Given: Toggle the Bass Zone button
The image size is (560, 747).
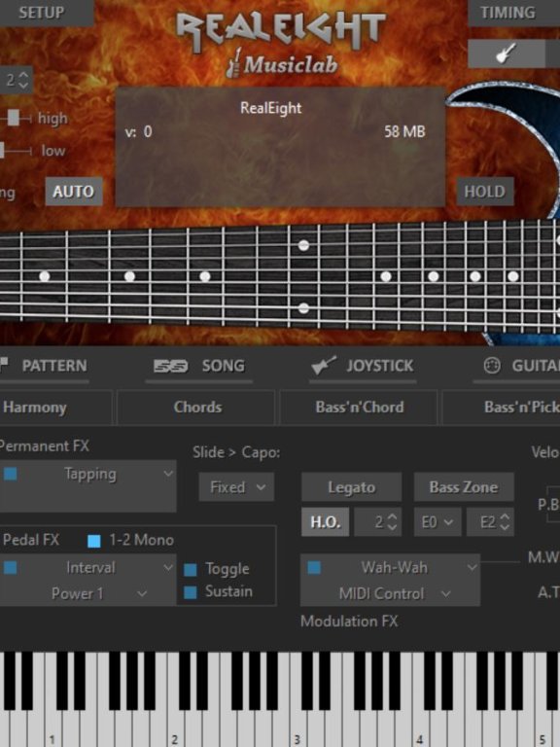Looking at the screenshot, I should (464, 487).
